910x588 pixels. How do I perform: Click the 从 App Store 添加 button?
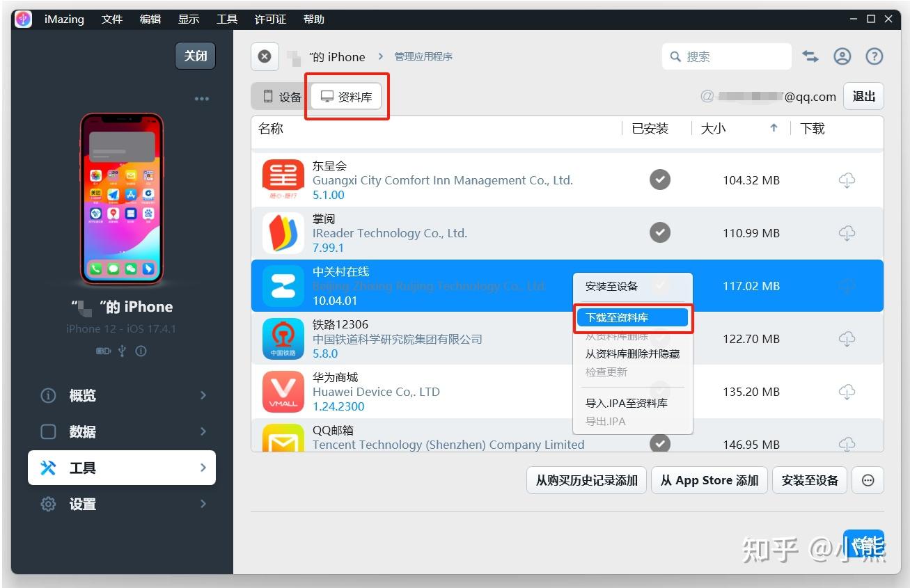coord(709,479)
